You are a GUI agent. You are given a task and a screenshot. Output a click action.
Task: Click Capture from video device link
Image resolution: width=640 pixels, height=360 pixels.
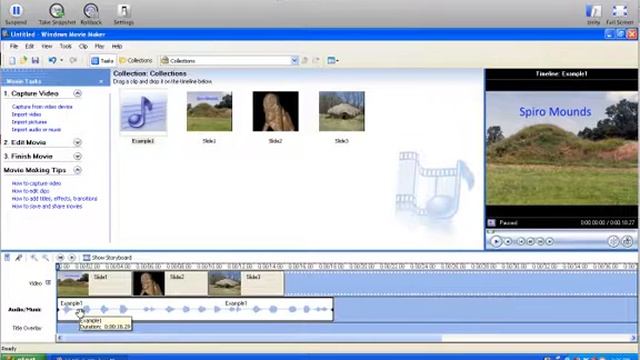[x=42, y=107]
